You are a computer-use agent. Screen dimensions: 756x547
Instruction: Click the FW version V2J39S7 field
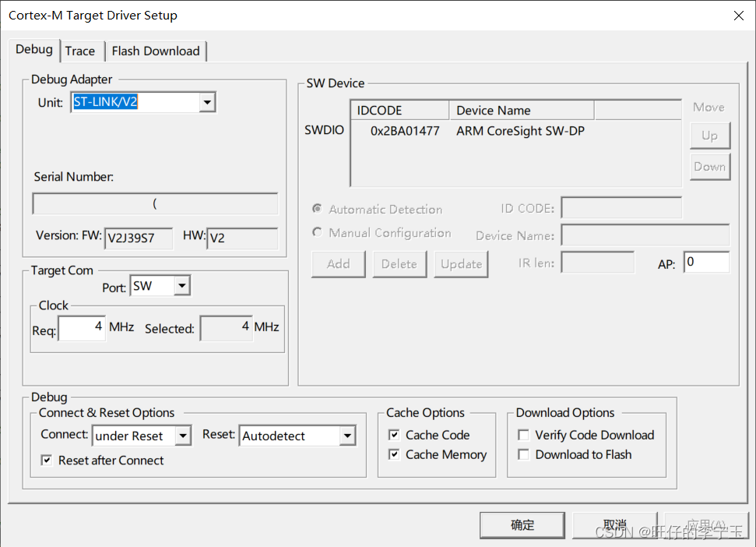(139, 238)
